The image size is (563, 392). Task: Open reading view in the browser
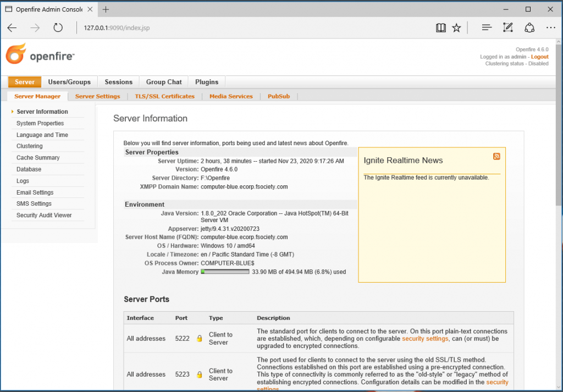pos(440,27)
